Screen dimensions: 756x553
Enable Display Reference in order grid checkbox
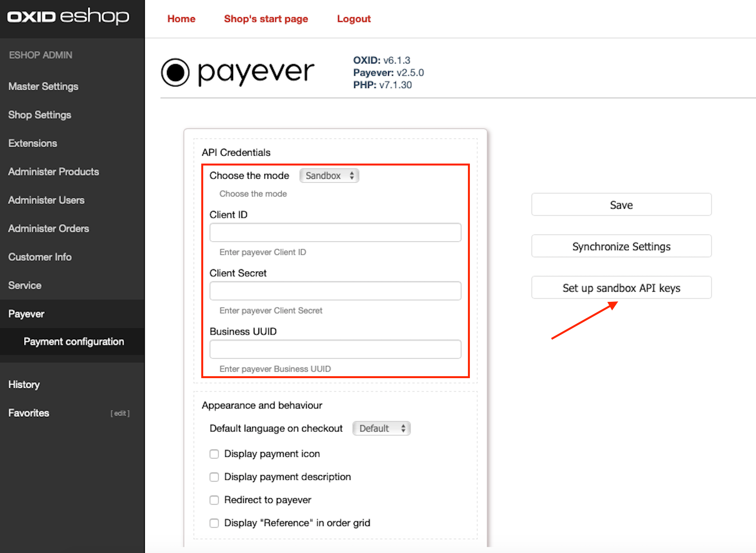point(214,523)
